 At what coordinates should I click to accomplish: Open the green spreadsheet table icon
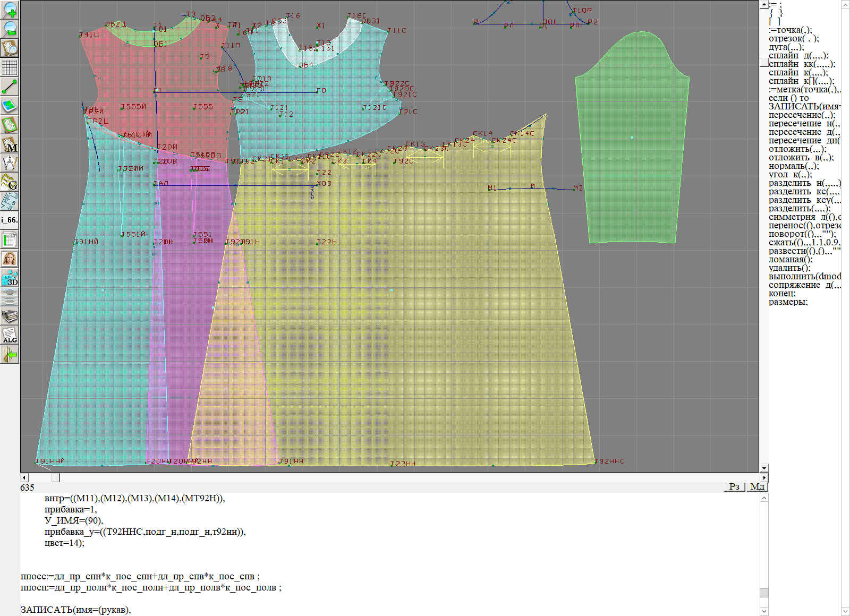(x=10, y=239)
